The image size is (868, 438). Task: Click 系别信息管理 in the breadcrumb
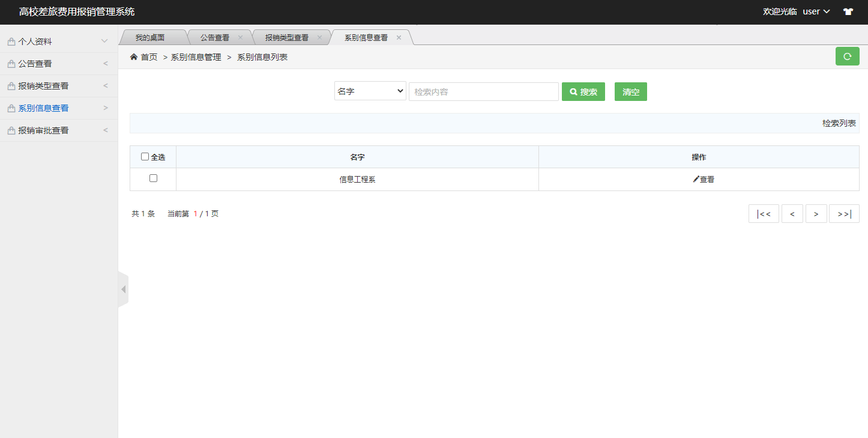pos(196,57)
